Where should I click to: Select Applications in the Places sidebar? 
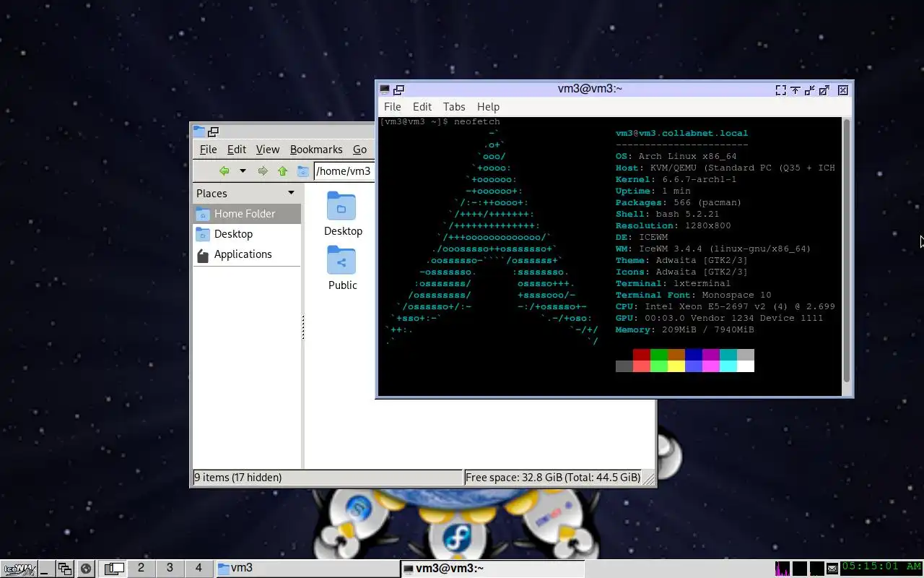pos(247,254)
